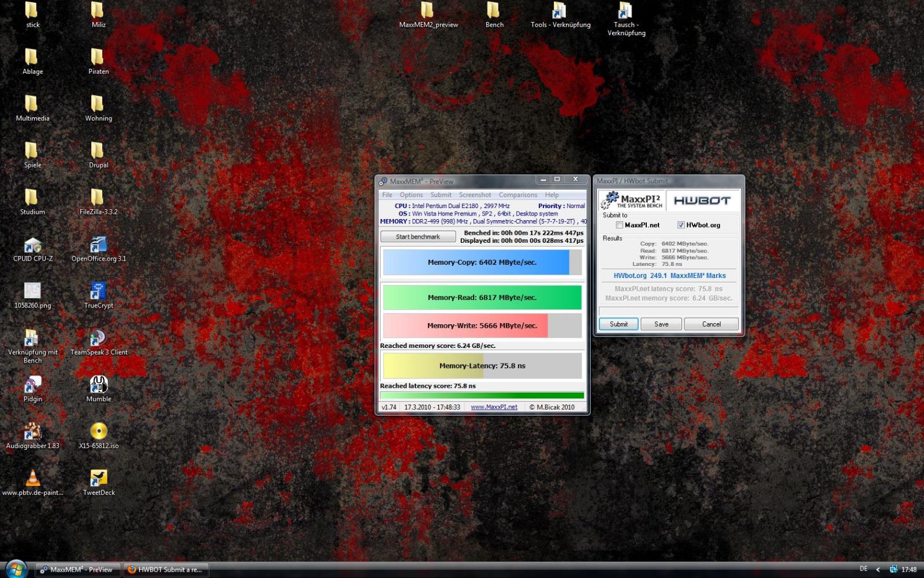Image resolution: width=924 pixels, height=578 pixels.
Task: Click the network tray icon
Action: (893, 569)
